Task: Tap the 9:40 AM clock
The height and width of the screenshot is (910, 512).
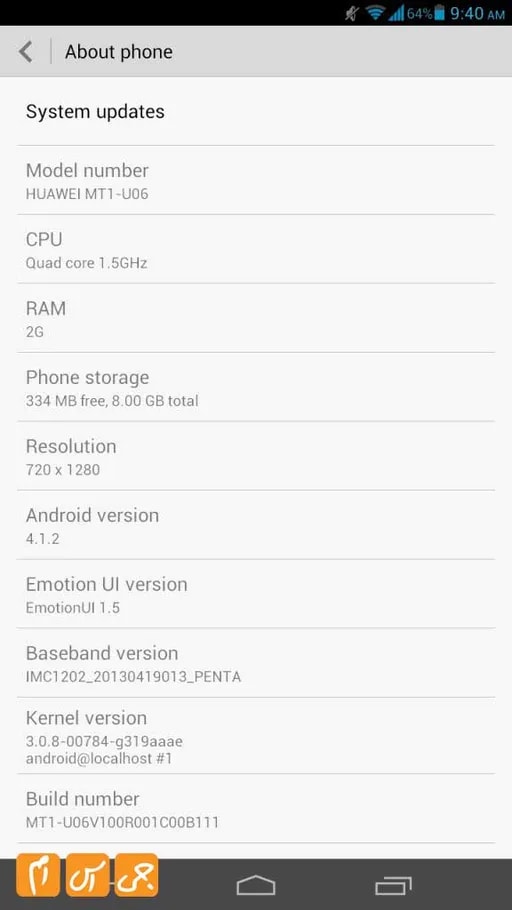Action: (477, 13)
